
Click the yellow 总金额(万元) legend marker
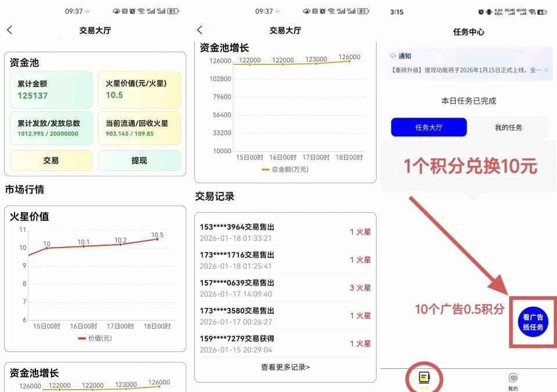pos(266,169)
